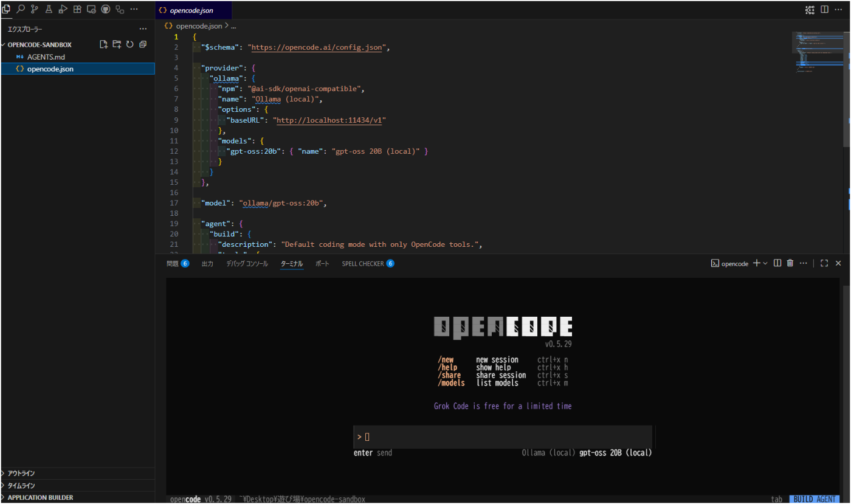The width and height of the screenshot is (851, 504).
Task: Switch to the 問題 panel tab
Action: point(177,263)
